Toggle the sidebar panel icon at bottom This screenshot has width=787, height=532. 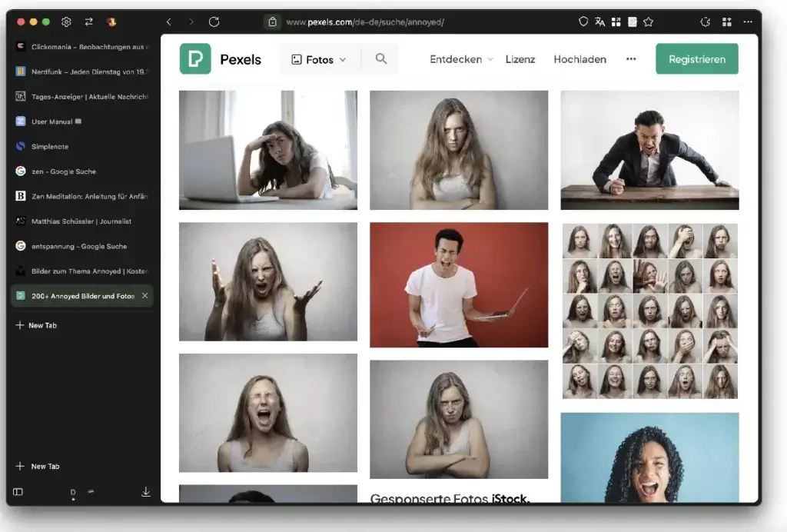click(18, 492)
